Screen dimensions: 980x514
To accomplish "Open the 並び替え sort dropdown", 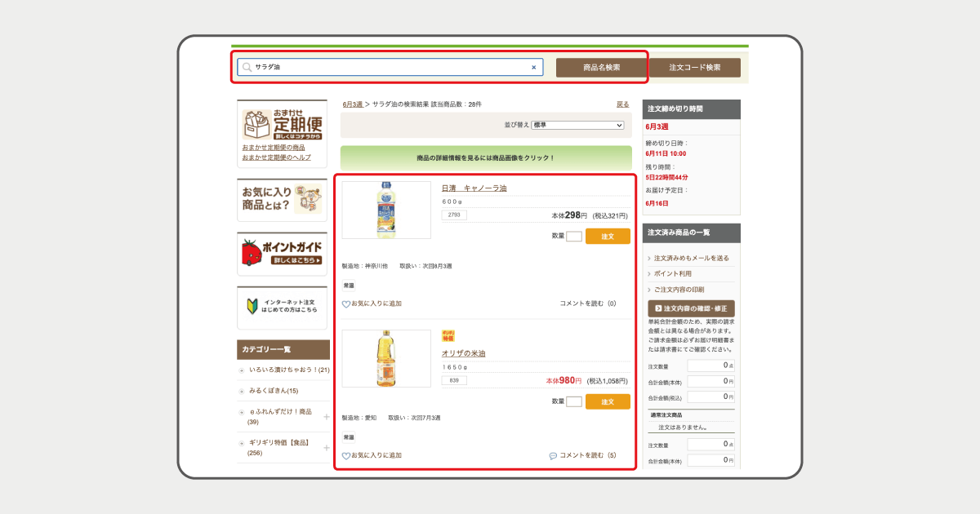I will (577, 125).
